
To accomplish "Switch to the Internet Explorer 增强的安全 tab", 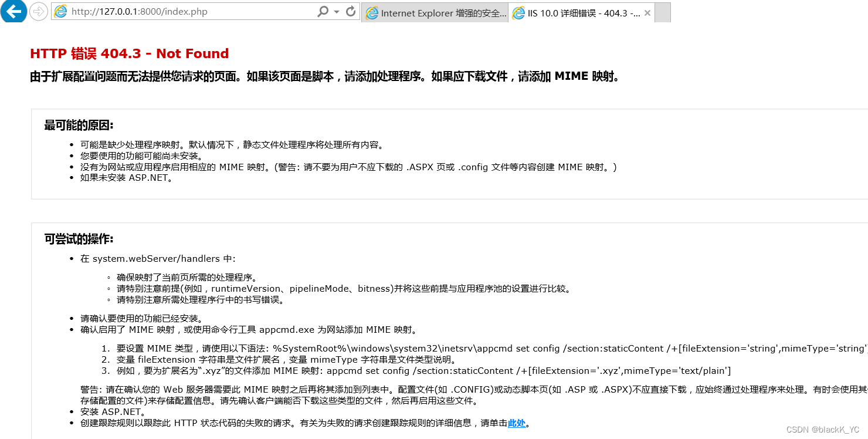I will pos(435,13).
